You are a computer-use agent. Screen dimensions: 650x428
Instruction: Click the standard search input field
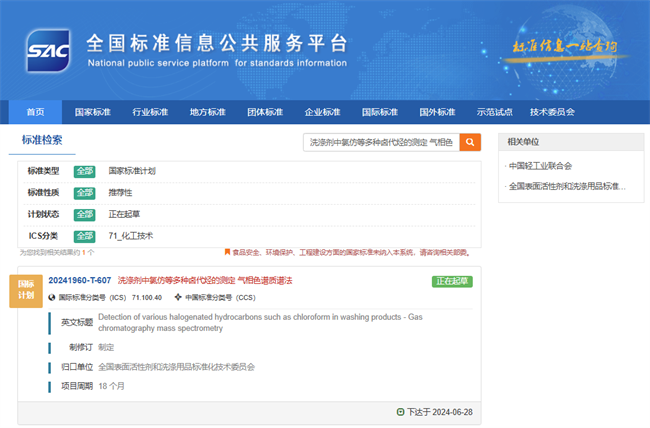(x=380, y=142)
